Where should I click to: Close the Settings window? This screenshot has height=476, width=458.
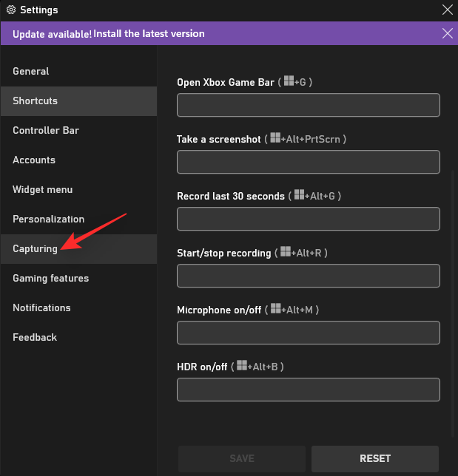click(x=447, y=10)
